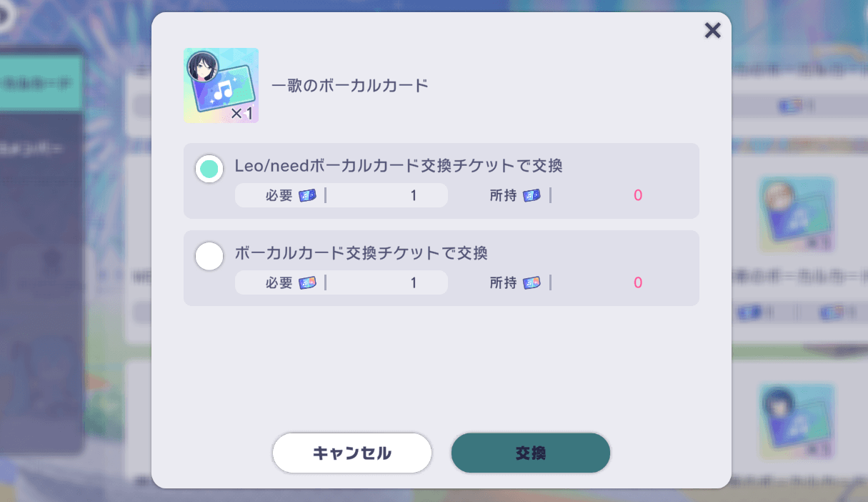Toggle the currently selected teal radio button

[x=209, y=168]
